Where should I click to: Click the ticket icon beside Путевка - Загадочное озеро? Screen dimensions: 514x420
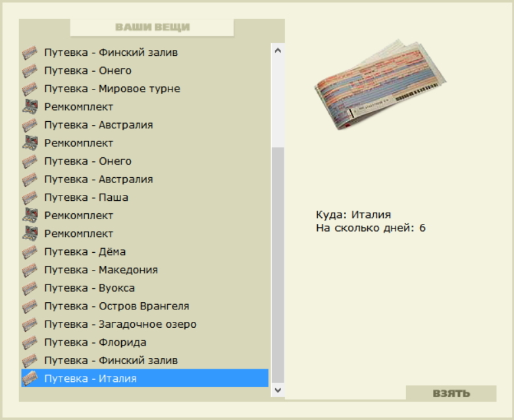click(30, 325)
